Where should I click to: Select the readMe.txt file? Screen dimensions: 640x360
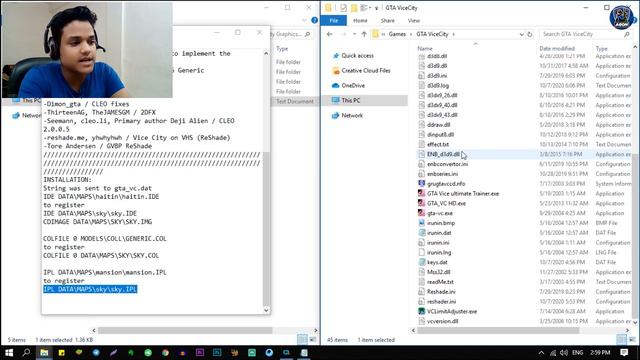(440, 282)
